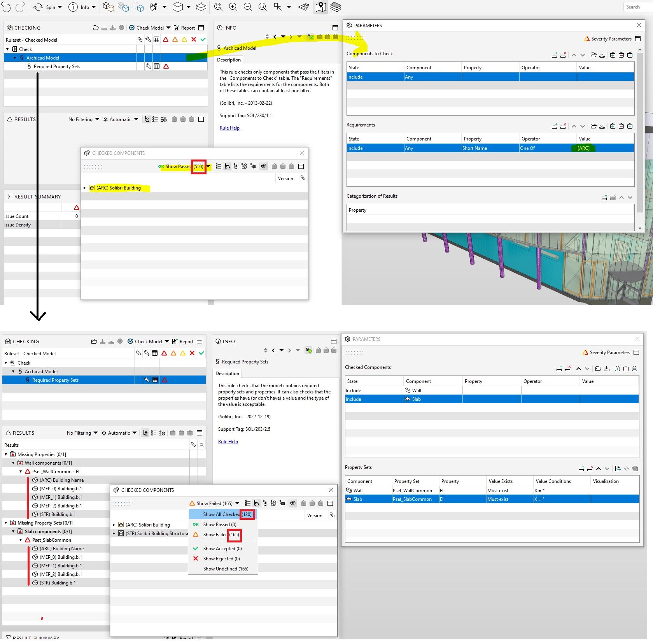The height and width of the screenshot is (644, 653).
Task: Select the Wall row in Checked Components table
Action: click(x=492, y=391)
